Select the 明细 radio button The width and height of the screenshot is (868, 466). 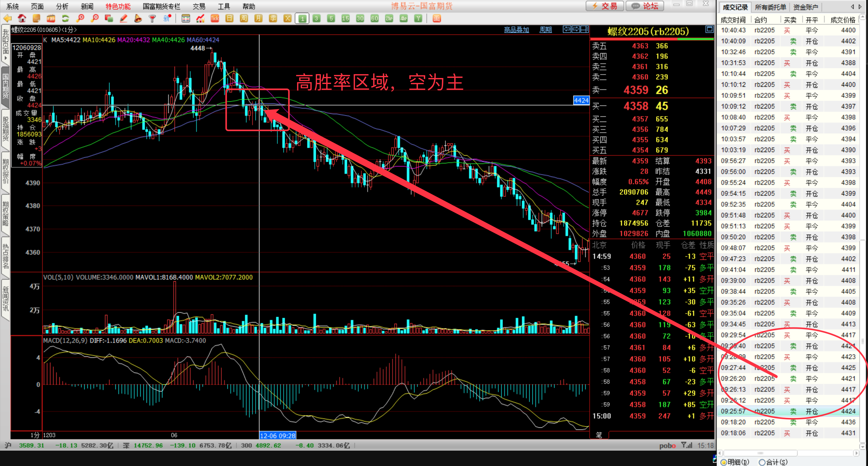click(x=724, y=462)
